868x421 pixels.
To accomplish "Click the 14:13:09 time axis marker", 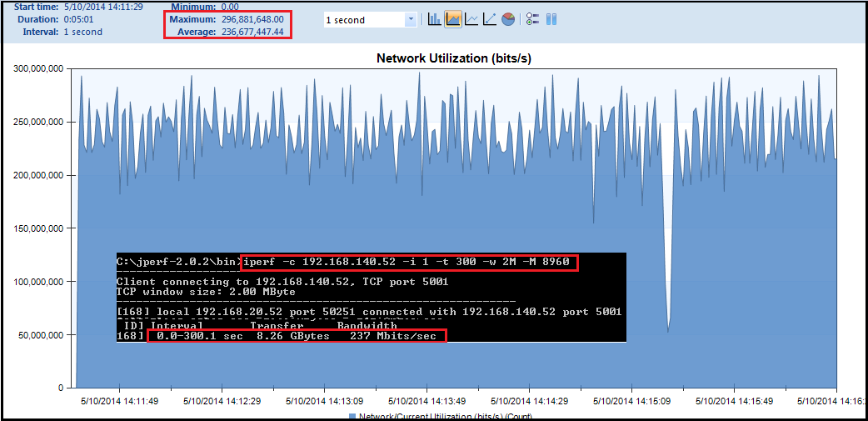I will [x=325, y=401].
